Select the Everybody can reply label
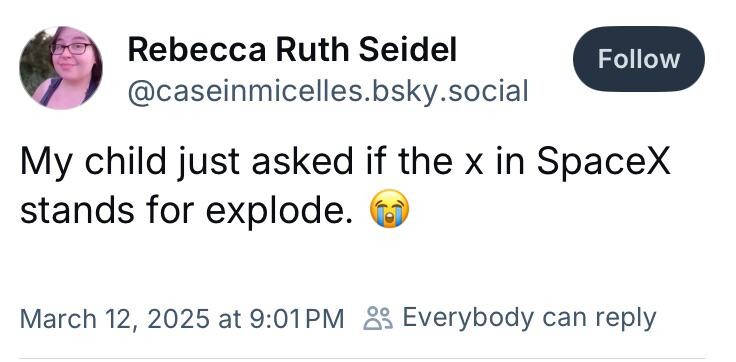The height and width of the screenshot is (362, 736). (529, 318)
